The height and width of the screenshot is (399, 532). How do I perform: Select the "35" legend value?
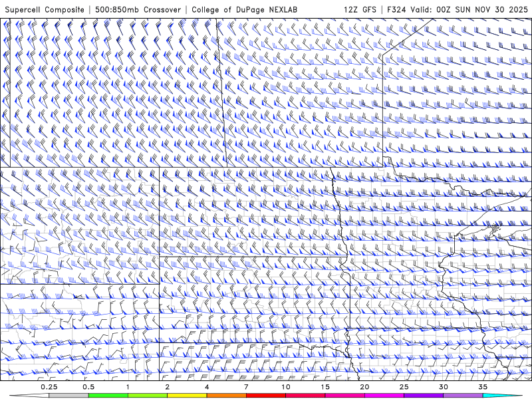483,387
